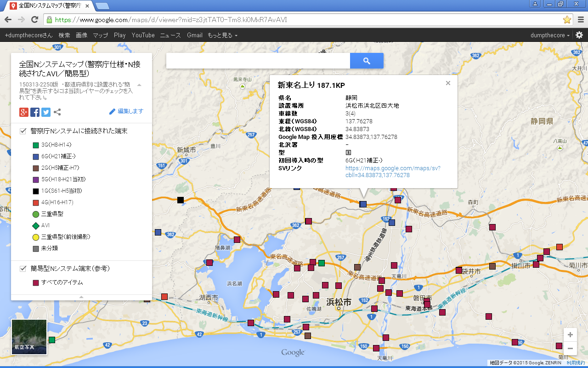Toggle 警察庁Nシステムに接続された端末 layer checkbox
This screenshot has width=588, height=368.
coord(23,131)
